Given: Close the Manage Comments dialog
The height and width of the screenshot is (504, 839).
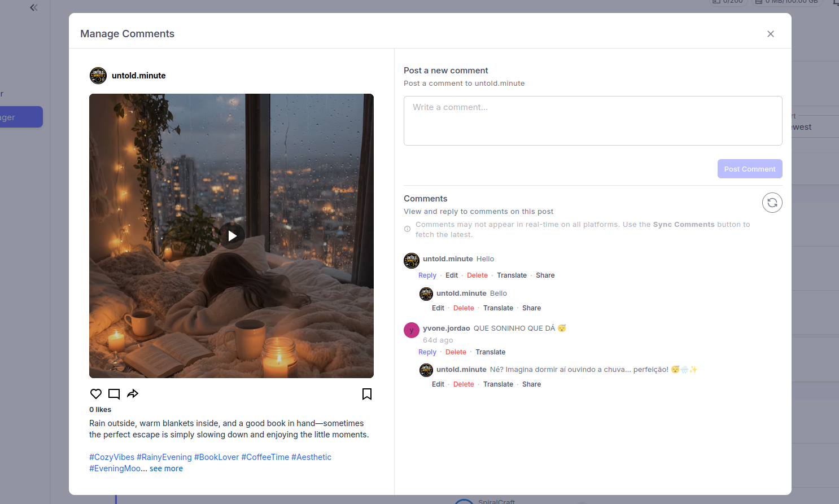Looking at the screenshot, I should [x=771, y=34].
